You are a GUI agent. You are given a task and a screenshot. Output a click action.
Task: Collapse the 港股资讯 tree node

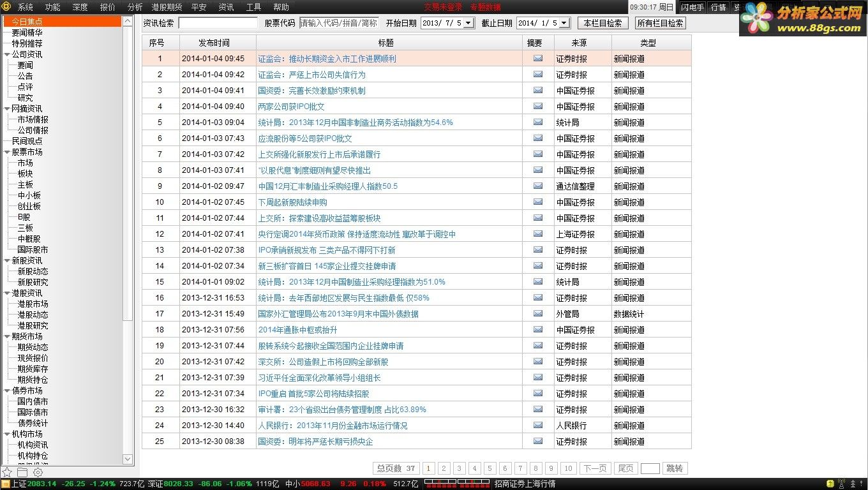click(x=7, y=293)
